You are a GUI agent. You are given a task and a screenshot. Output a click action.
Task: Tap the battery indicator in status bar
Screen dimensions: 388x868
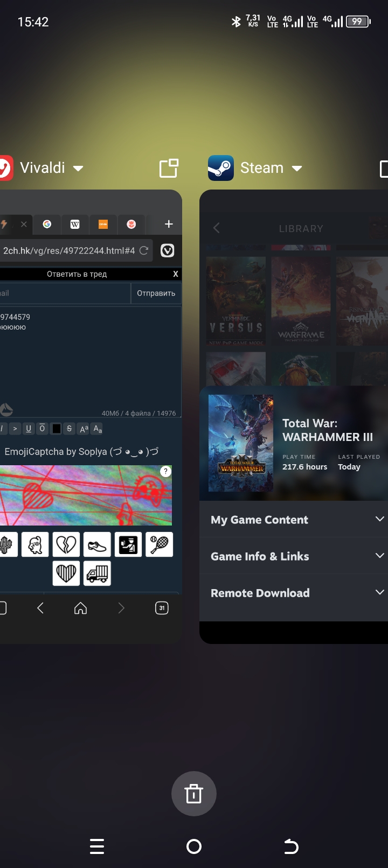(358, 22)
